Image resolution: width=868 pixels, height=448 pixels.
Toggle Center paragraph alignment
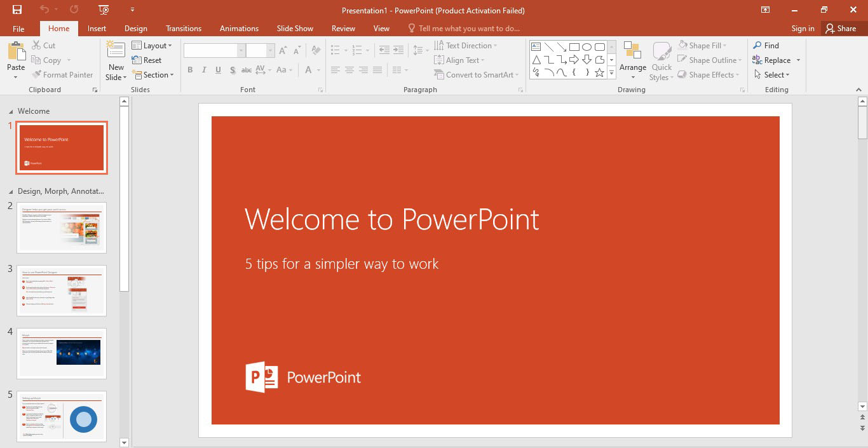coord(349,70)
